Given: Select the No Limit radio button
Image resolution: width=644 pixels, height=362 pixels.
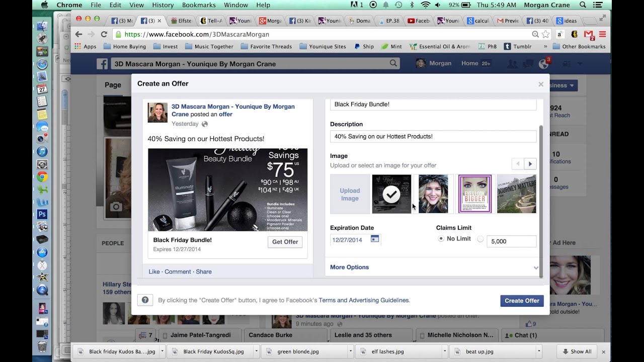Looking at the screenshot, I should [441, 239].
